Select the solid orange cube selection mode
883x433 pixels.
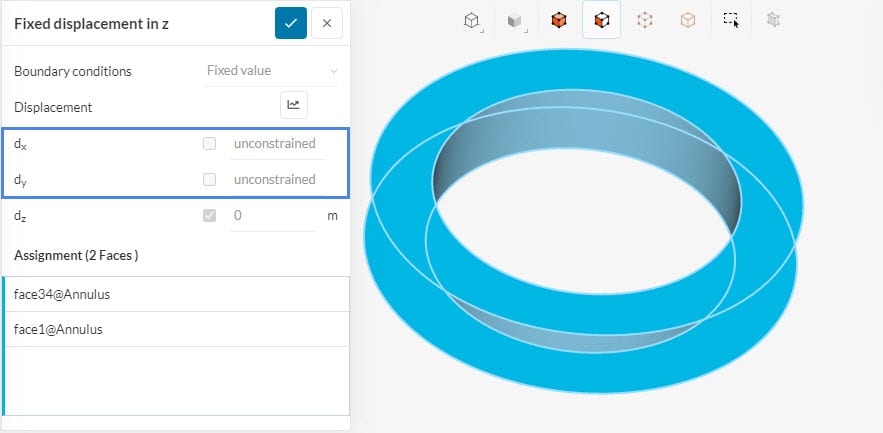[559, 20]
